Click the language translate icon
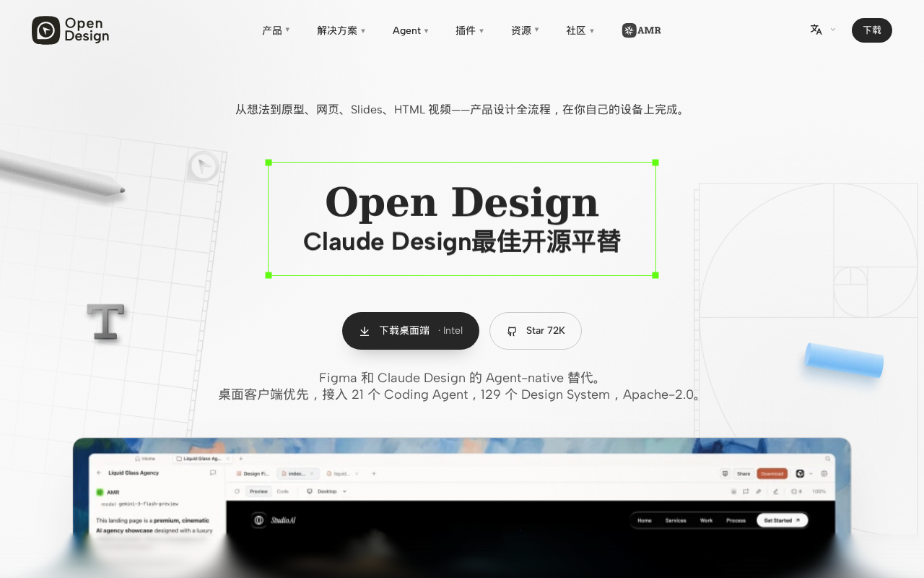924x578 pixels. (816, 30)
